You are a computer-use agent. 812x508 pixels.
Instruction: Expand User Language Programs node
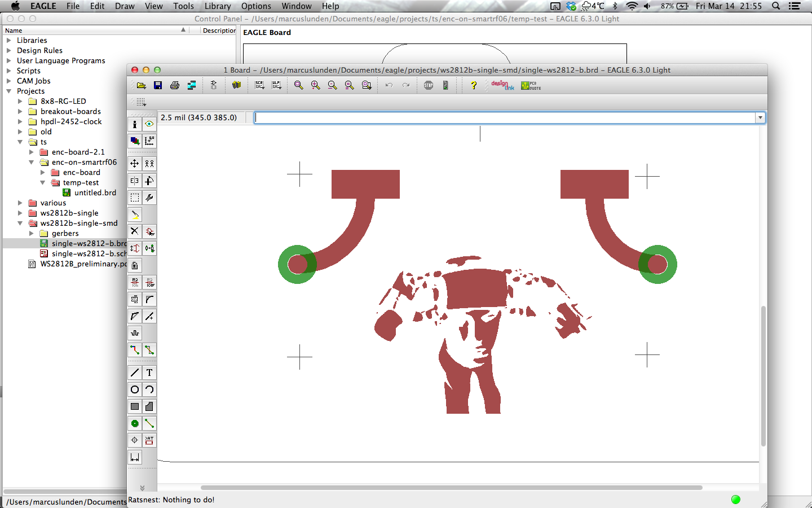pyautogui.click(x=8, y=60)
